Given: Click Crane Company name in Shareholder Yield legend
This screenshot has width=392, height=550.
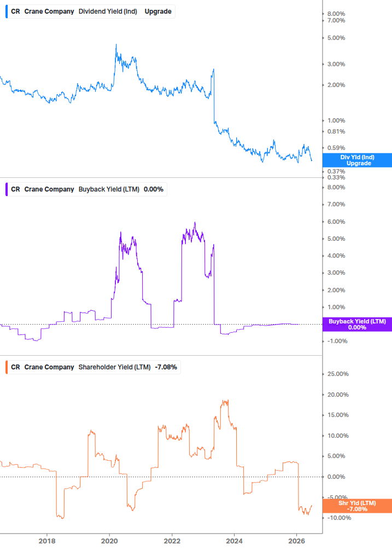Looking at the screenshot, I should pos(49,367).
